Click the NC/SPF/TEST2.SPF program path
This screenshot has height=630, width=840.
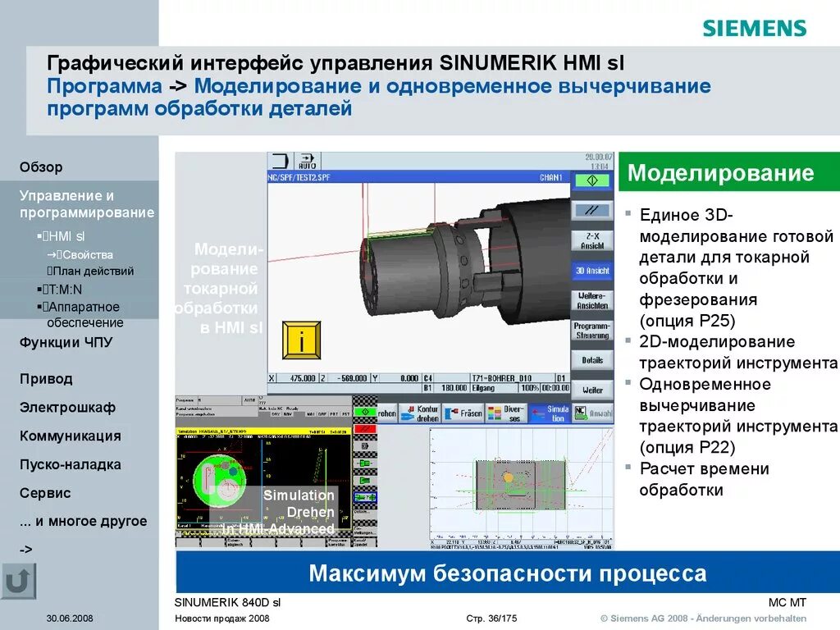click(299, 177)
